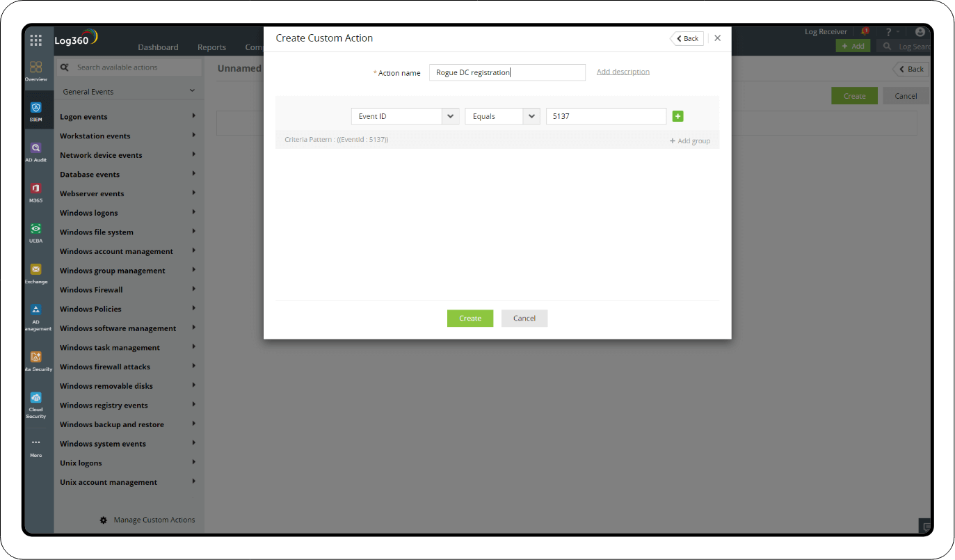Image resolution: width=955 pixels, height=560 pixels.
Task: Click the Create button in the dialog
Action: tap(470, 318)
